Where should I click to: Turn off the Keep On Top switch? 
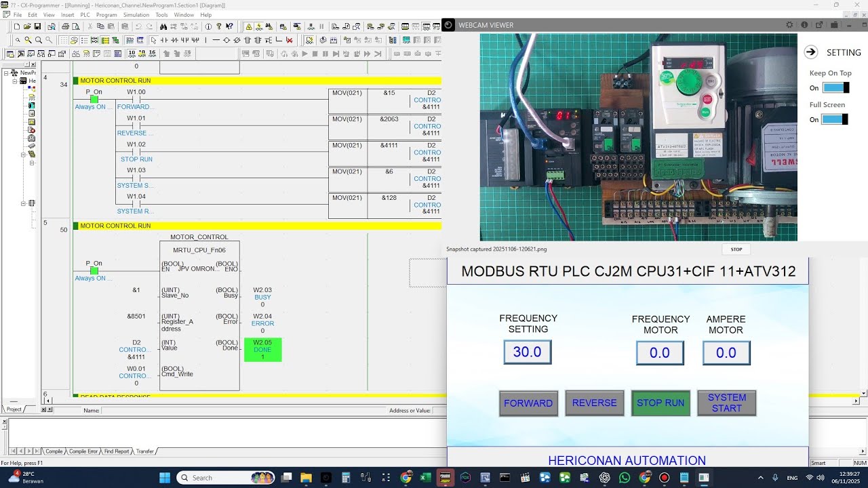(835, 87)
